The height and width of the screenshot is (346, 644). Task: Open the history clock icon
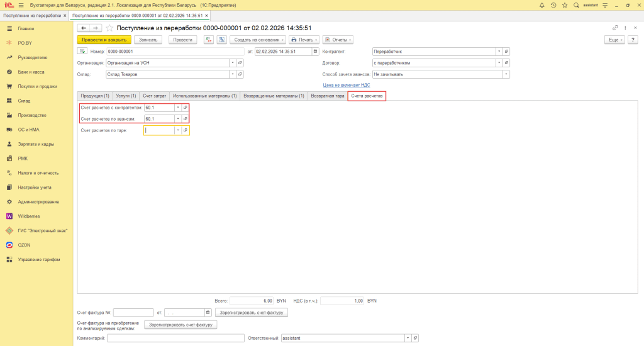(553, 5)
